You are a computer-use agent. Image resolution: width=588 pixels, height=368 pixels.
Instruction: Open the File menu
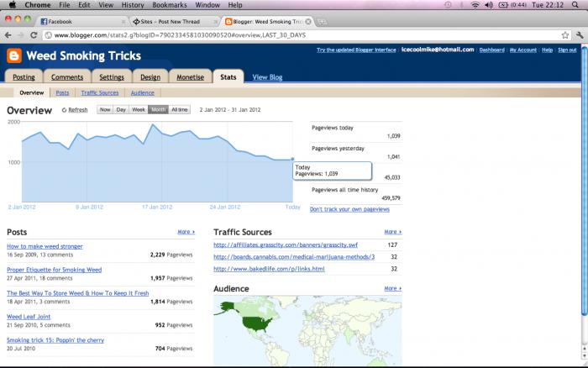65,5
